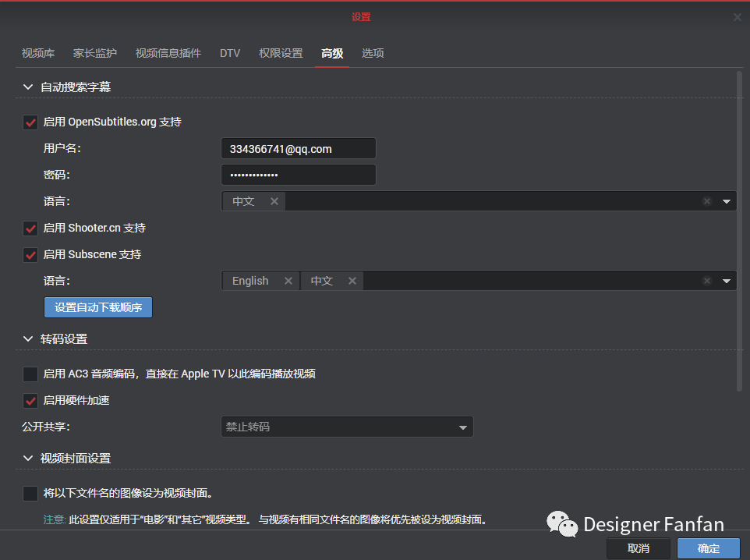This screenshot has height=560, width=750.
Task: Remove the 中文 tag from OpenSubtitles language
Action: coord(274,201)
